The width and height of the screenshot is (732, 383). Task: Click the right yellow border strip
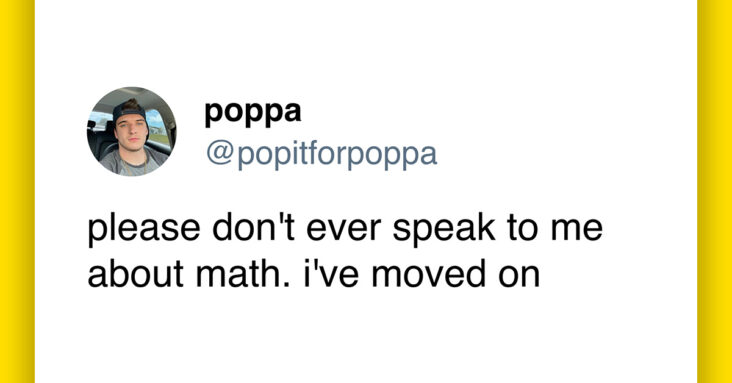click(714, 192)
